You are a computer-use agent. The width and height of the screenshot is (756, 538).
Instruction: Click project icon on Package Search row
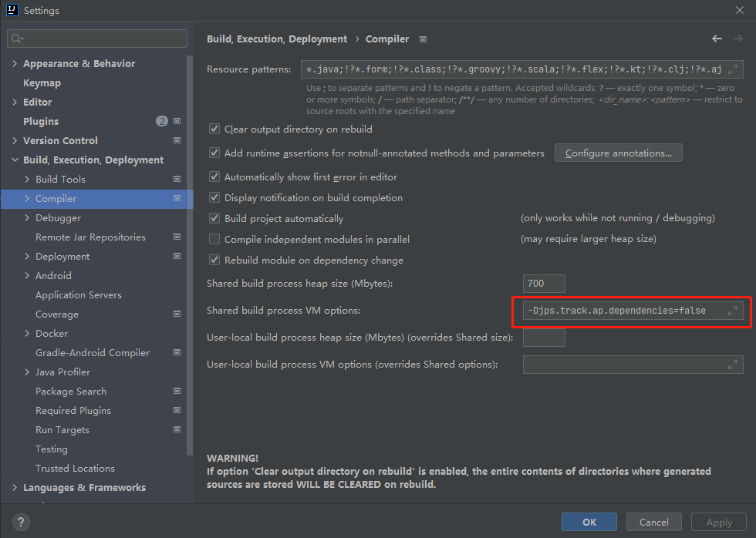pyautogui.click(x=177, y=391)
